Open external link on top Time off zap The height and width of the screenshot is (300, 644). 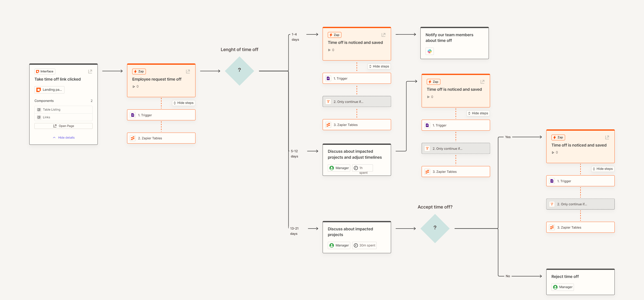[x=383, y=35]
